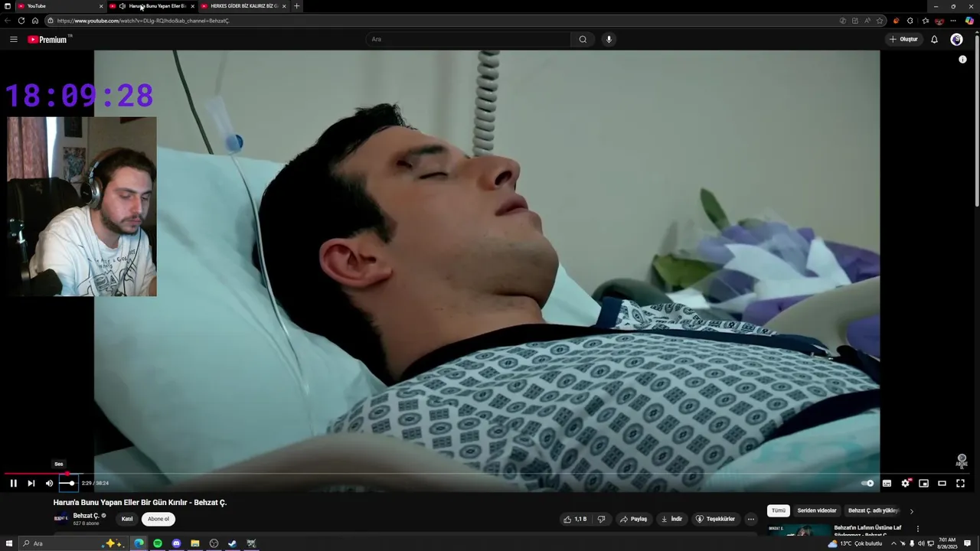The image size is (980, 551).
Task: Skip to the next video
Action: [31, 483]
